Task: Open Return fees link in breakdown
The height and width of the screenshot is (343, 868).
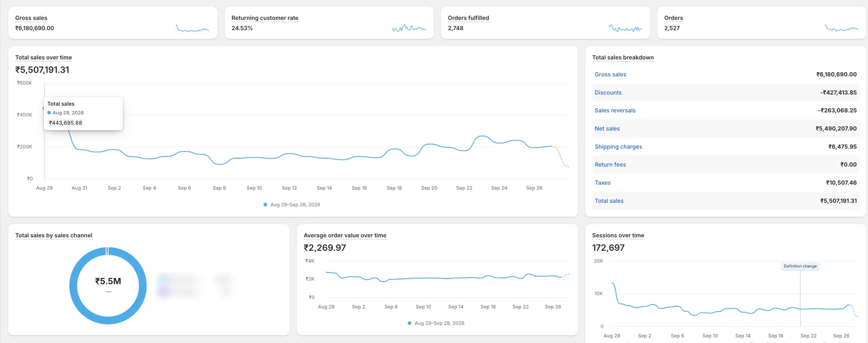Action: click(x=610, y=165)
